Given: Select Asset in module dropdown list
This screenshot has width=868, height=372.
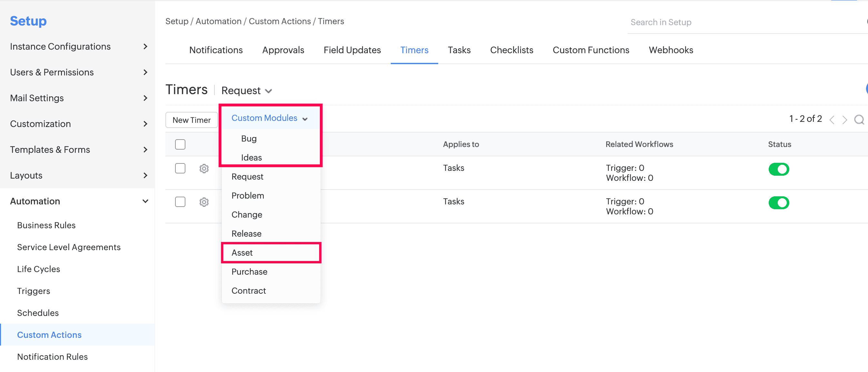Looking at the screenshot, I should pyautogui.click(x=271, y=253).
